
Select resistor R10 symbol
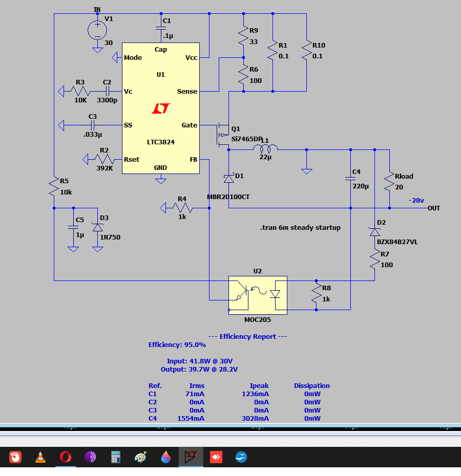pos(307,50)
